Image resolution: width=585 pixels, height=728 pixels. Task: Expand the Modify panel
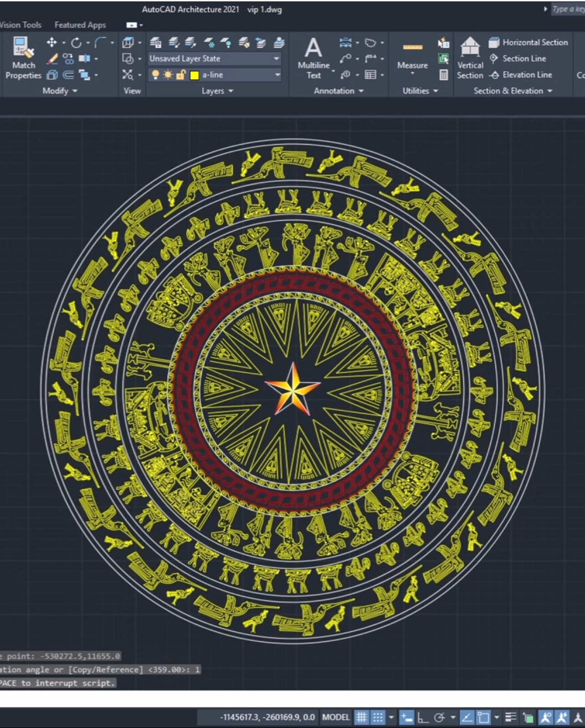60,91
